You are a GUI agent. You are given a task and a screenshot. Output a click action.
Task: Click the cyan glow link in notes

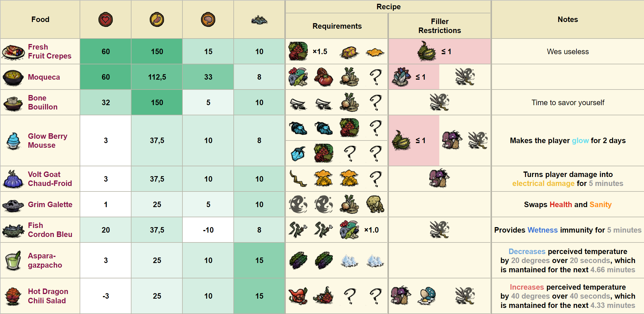[x=580, y=140]
